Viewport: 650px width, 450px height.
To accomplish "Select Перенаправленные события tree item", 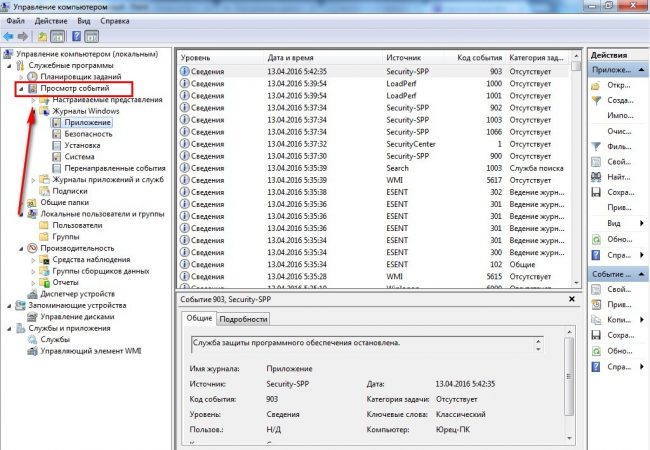I will point(115,168).
